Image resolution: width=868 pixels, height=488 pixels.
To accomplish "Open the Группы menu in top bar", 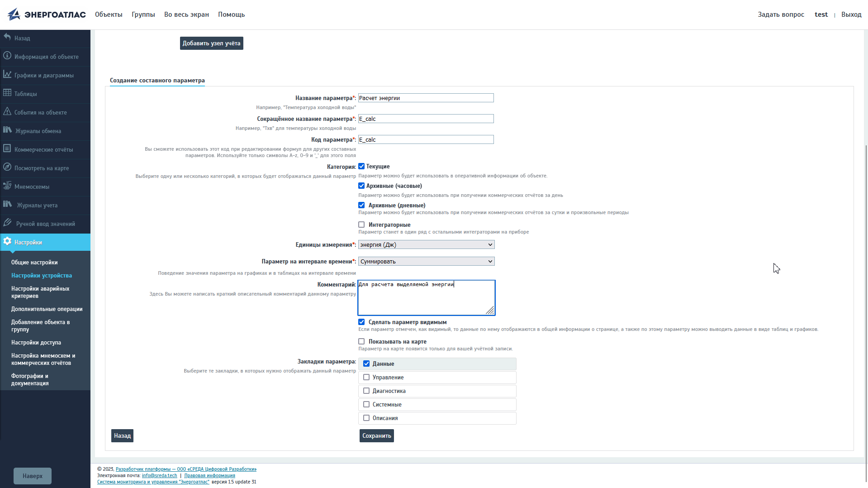I will coord(143,14).
